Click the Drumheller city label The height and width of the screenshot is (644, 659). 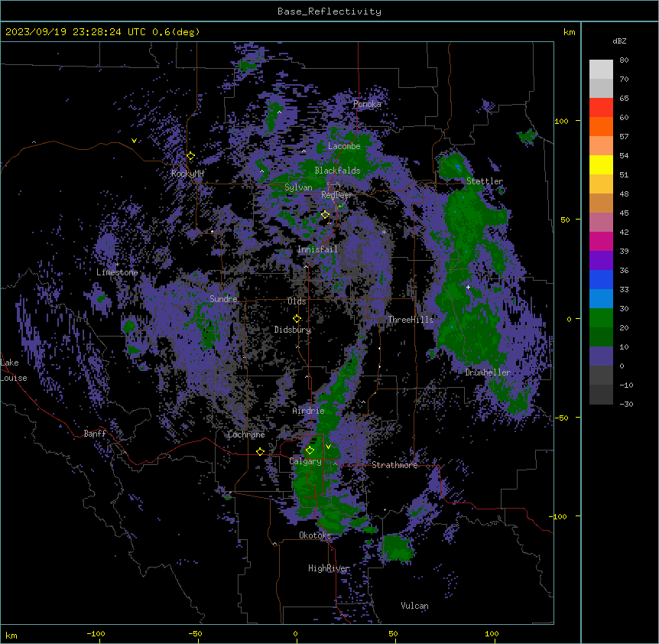(488, 372)
